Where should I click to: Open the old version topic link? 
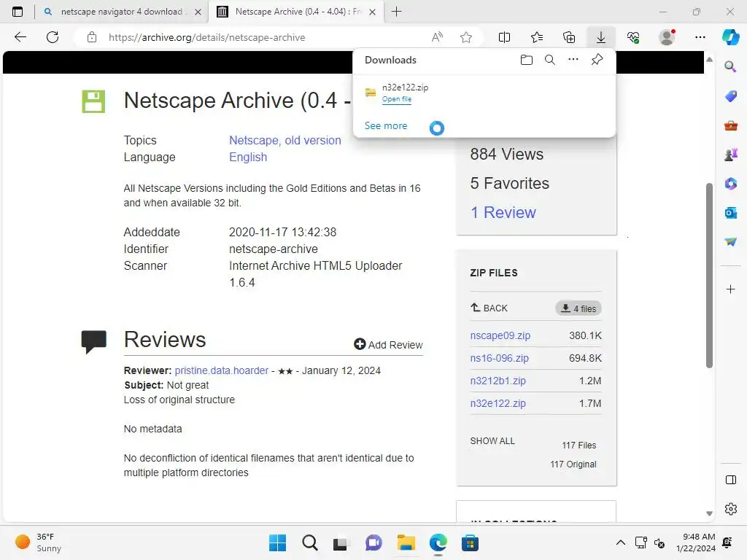[312, 140]
